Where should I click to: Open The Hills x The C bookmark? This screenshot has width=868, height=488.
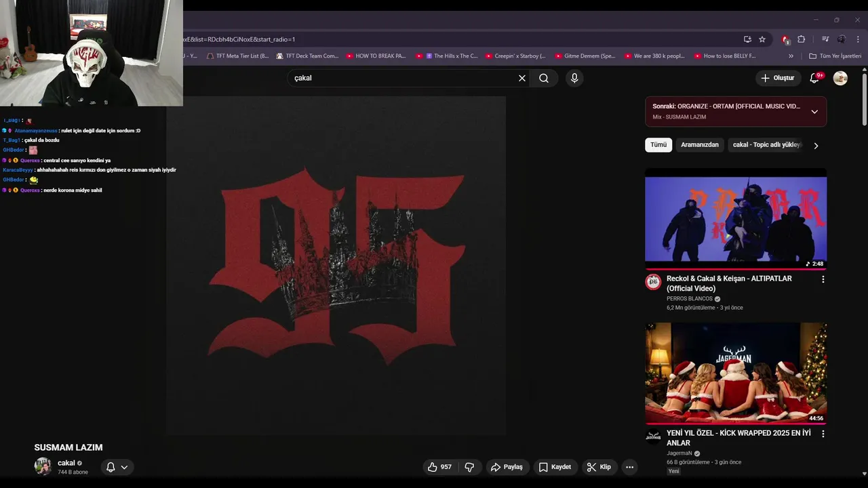coord(447,56)
